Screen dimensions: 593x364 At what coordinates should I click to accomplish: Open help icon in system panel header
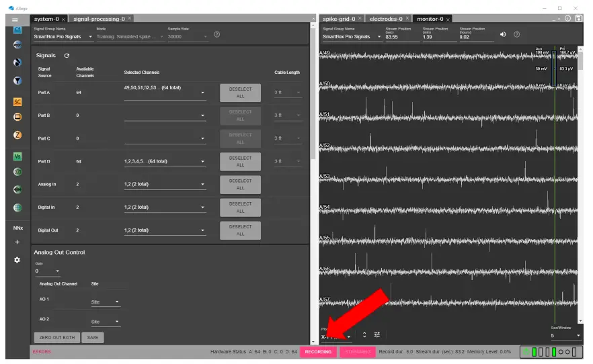216,34
